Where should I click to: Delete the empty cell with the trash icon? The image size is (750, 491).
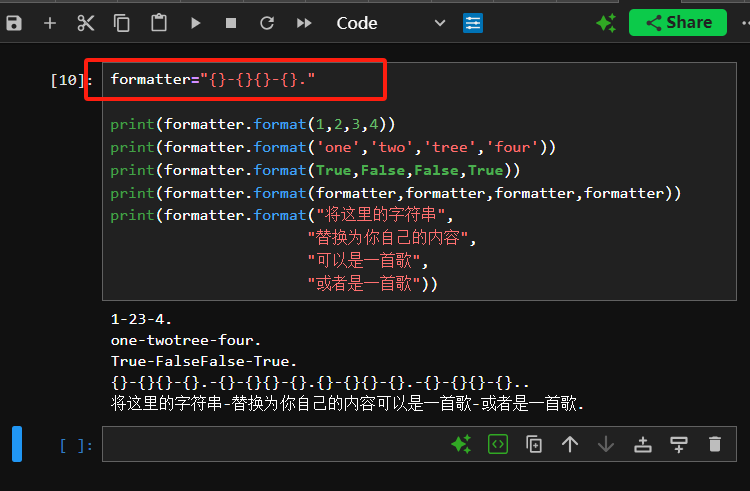pos(715,445)
